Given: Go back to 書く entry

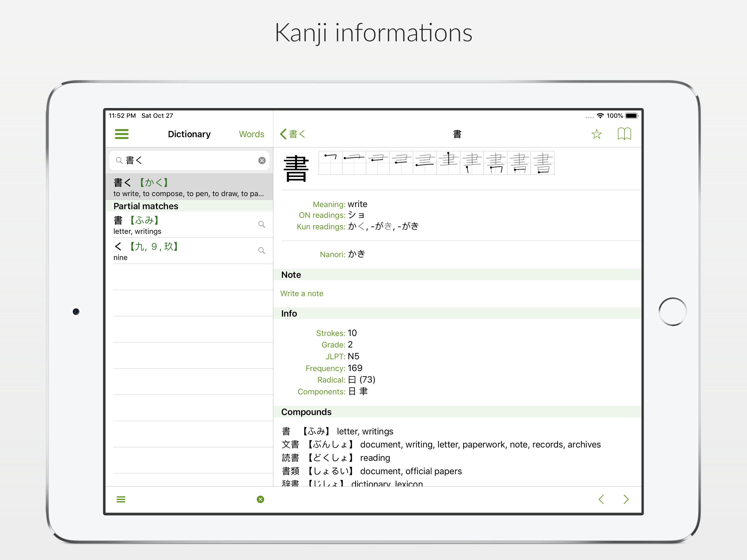Looking at the screenshot, I should point(293,134).
